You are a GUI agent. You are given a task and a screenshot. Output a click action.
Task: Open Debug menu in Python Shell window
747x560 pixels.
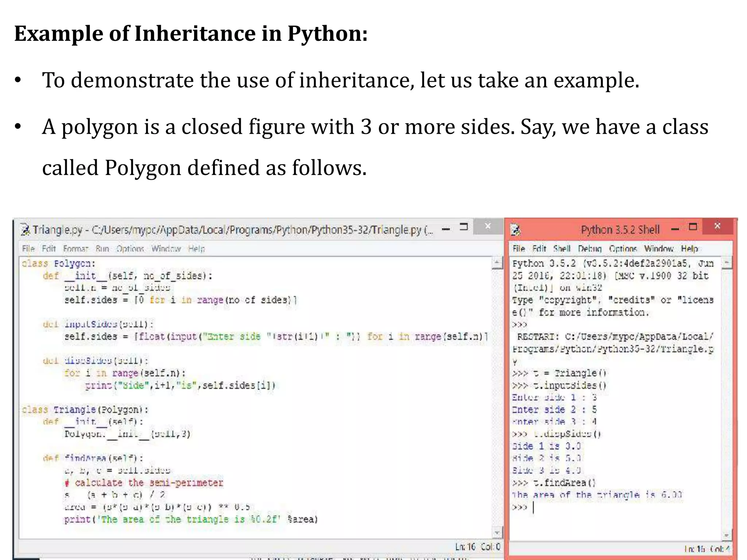[590, 249]
